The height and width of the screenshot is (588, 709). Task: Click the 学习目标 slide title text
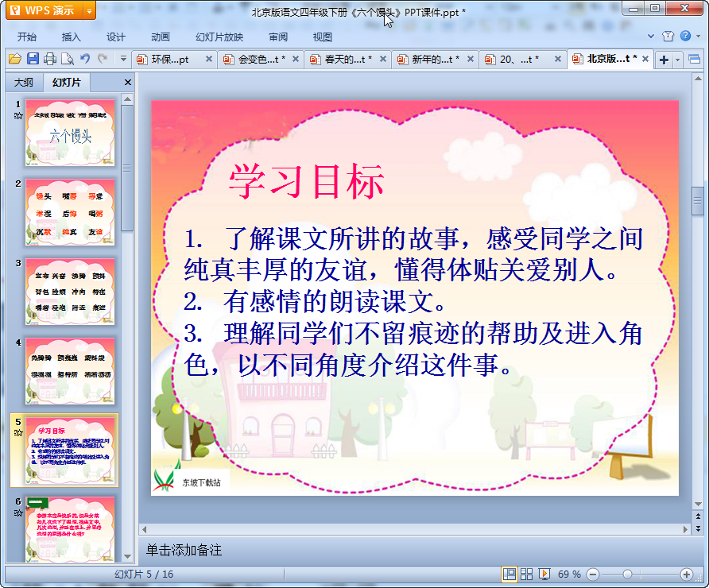tap(307, 182)
